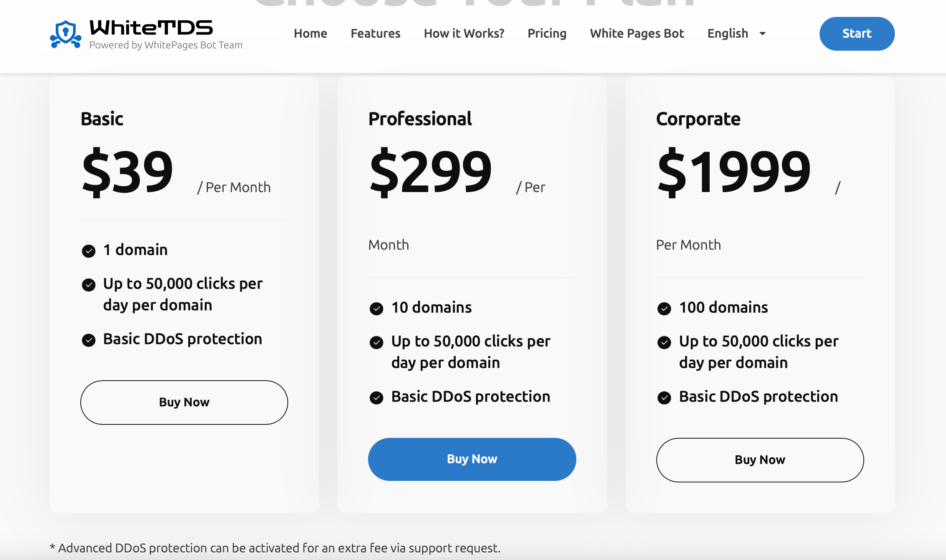Image resolution: width=946 pixels, height=560 pixels.
Task: Navigate to the Pricing menu link
Action: point(547,34)
